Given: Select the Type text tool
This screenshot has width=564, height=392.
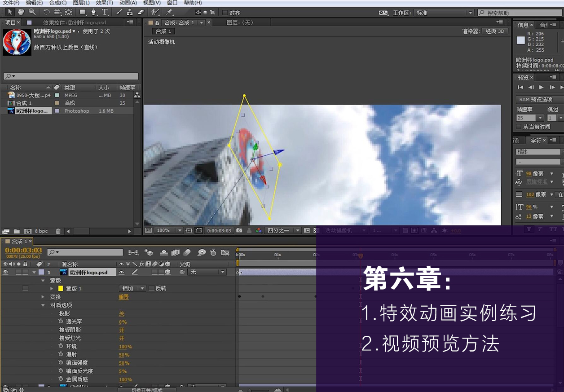Looking at the screenshot, I should (x=105, y=12).
